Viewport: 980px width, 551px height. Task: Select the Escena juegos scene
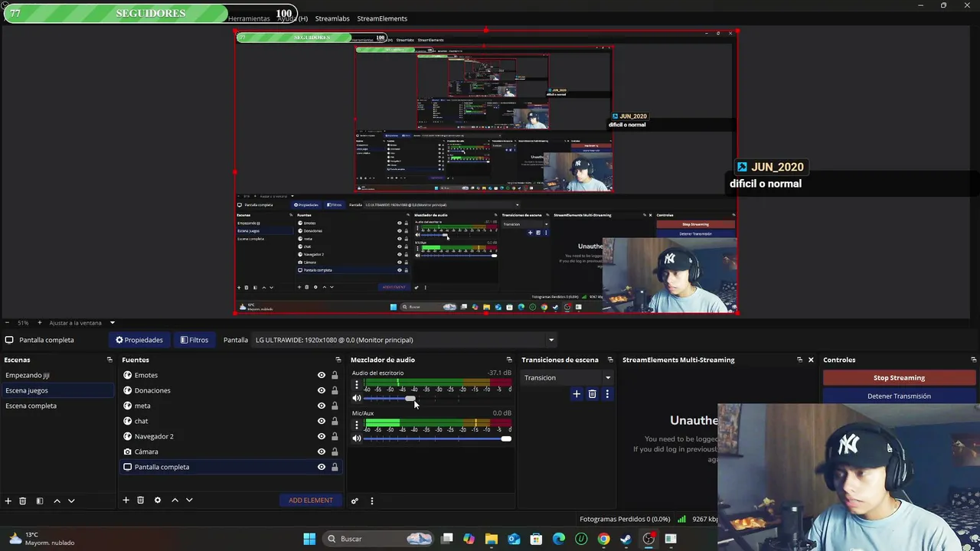(x=57, y=390)
